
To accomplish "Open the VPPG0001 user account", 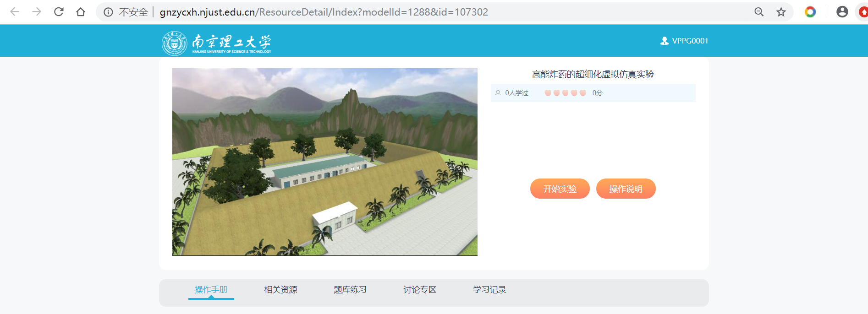I will click(x=684, y=41).
